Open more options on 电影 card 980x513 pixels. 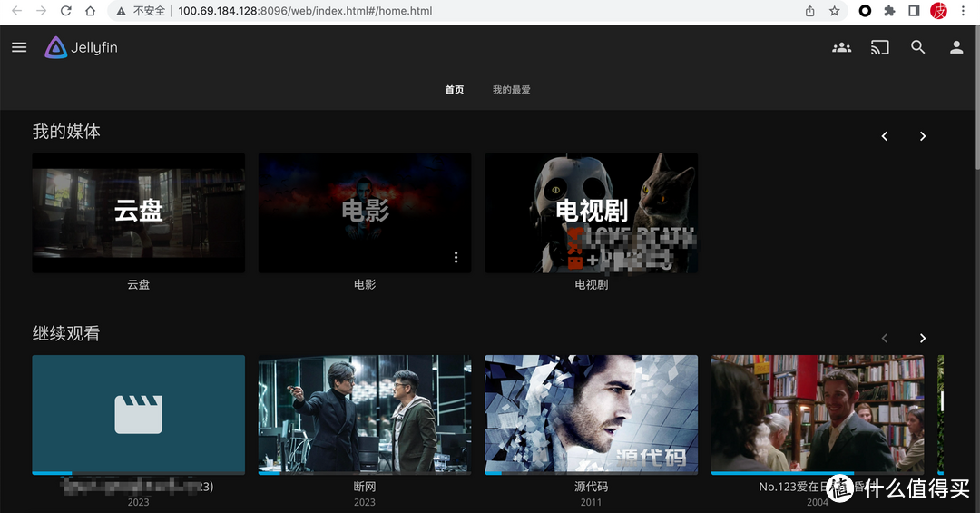[456, 257]
